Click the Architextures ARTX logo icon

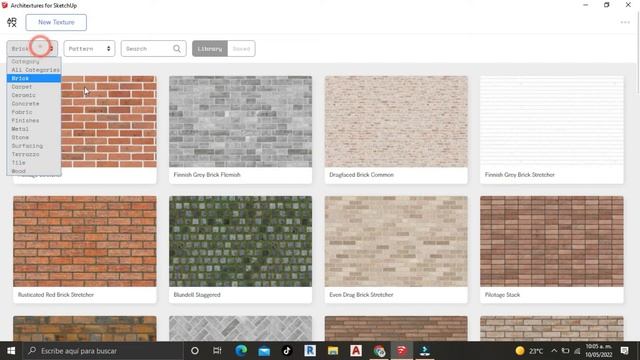click(x=12, y=22)
